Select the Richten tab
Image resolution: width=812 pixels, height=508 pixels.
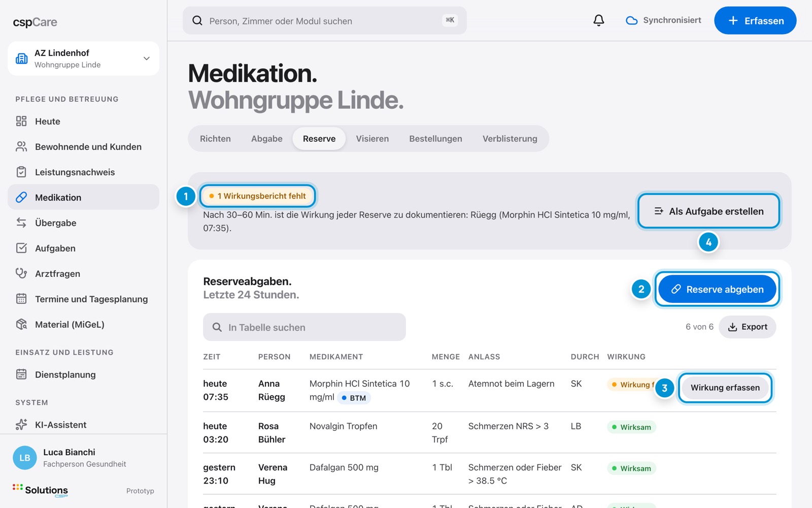215,139
